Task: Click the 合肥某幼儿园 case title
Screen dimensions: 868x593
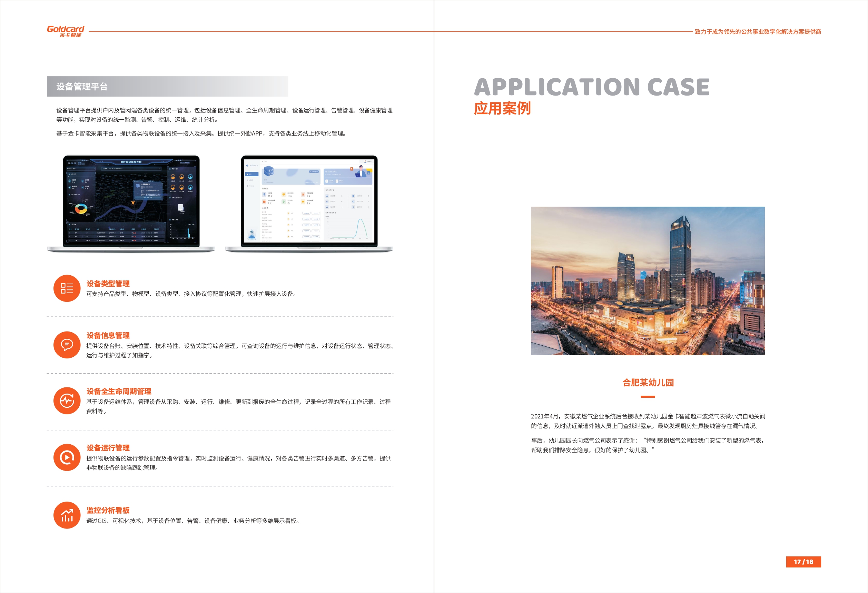Action: 648,382
